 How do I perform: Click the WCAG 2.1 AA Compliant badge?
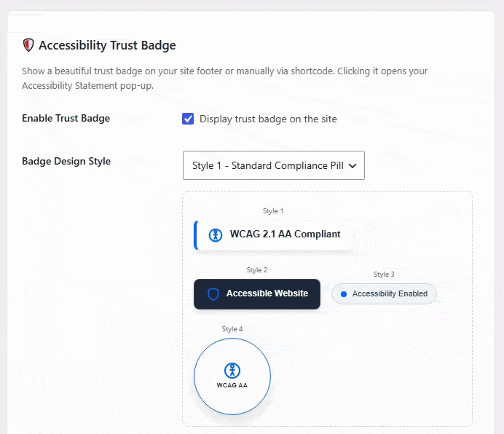pyautogui.click(x=274, y=235)
